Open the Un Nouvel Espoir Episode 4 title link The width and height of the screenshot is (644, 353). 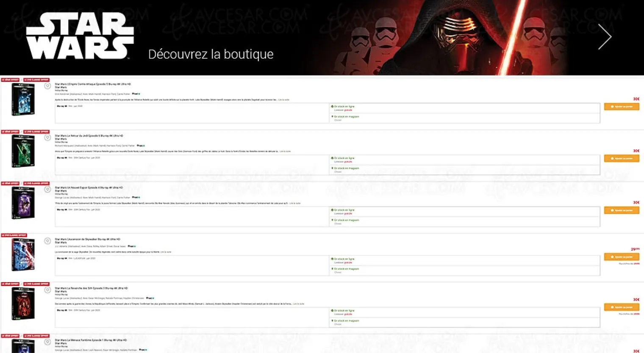[x=89, y=188]
